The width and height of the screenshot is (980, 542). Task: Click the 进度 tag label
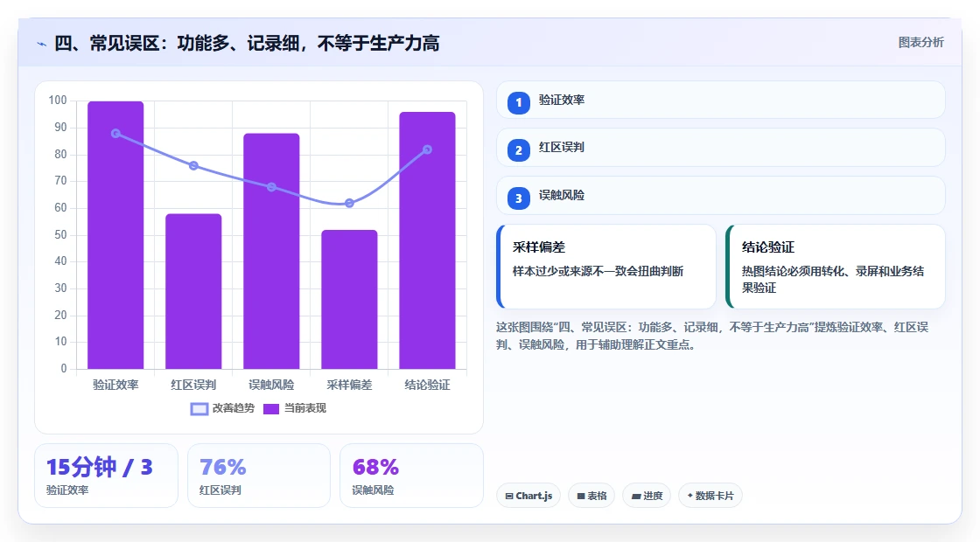[x=653, y=496]
